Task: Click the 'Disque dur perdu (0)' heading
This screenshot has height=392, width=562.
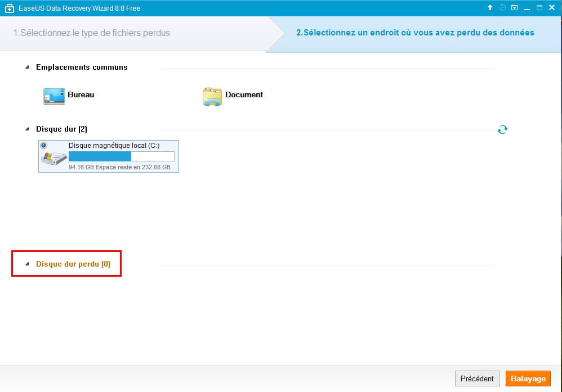Action: click(x=73, y=264)
